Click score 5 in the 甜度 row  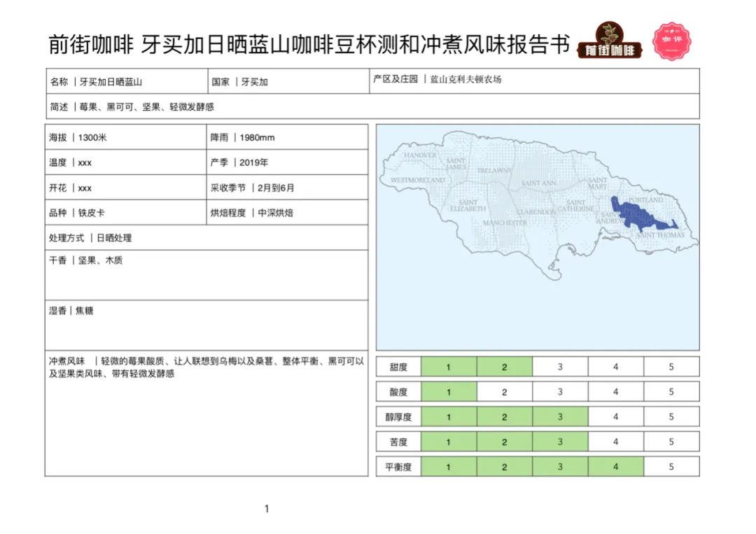pyautogui.click(x=671, y=367)
